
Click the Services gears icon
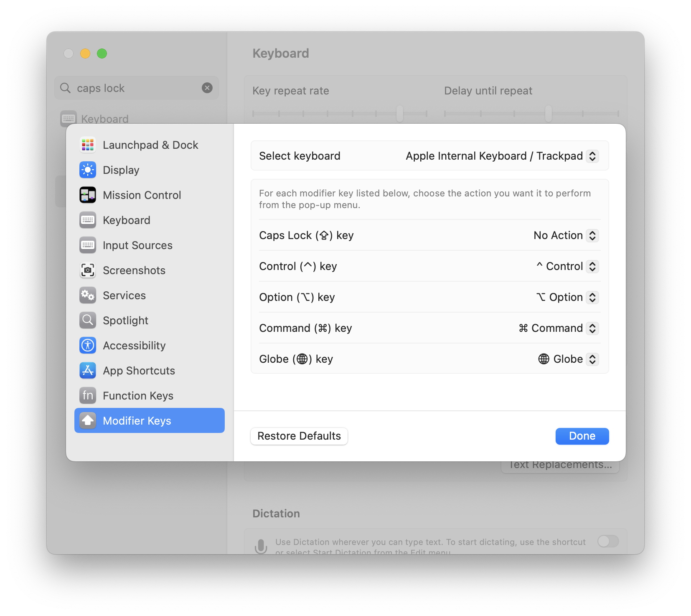(x=88, y=295)
